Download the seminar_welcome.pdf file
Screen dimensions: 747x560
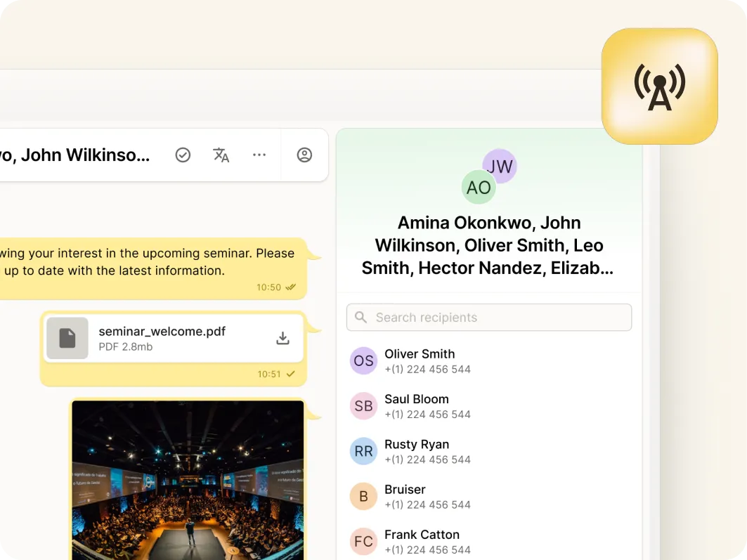(283, 338)
